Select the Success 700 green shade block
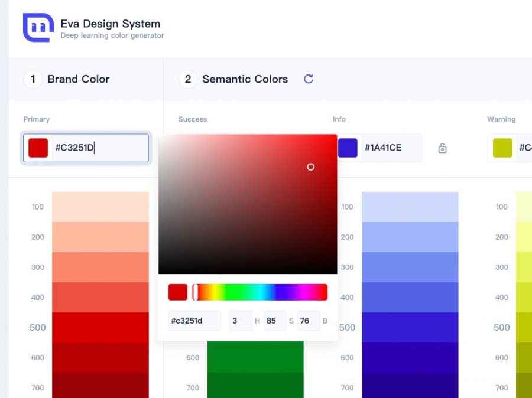The height and width of the screenshot is (398, 532). click(x=255, y=386)
